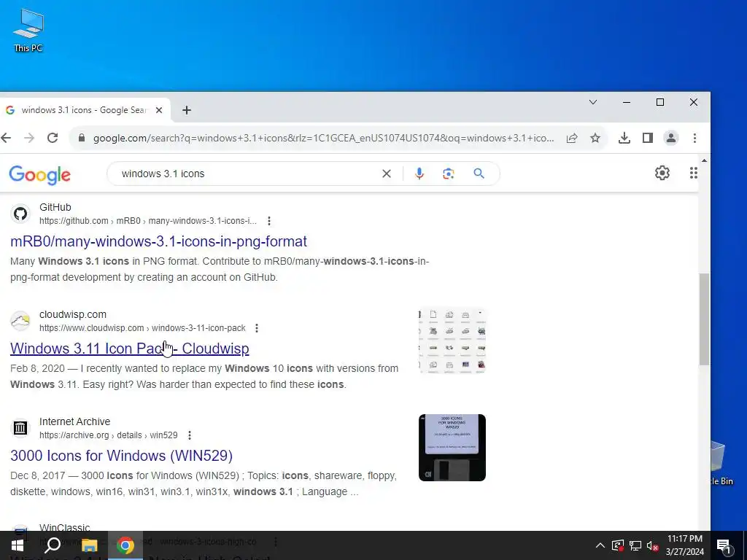Open Chrome three-dot menu
The width and height of the screenshot is (747, 560).
coord(694,138)
